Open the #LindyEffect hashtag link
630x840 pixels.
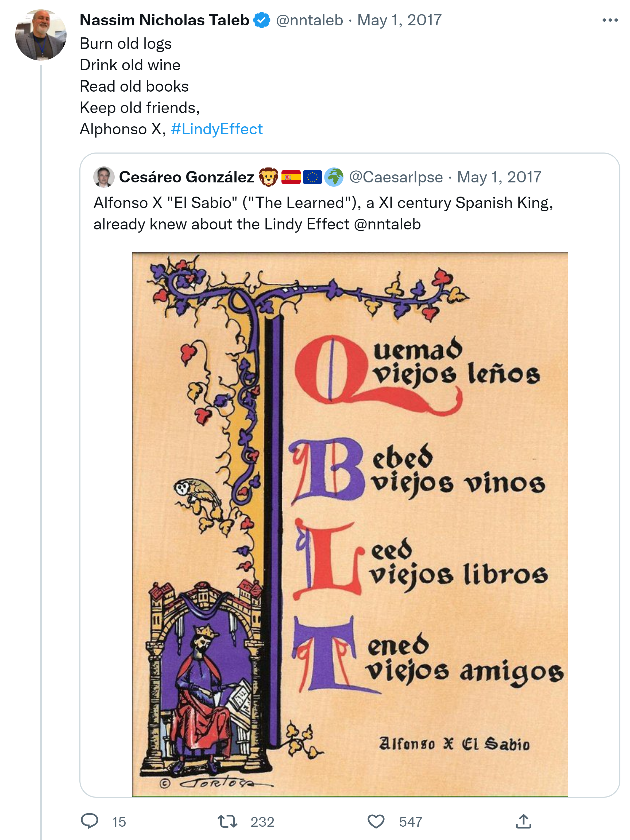[217, 129]
